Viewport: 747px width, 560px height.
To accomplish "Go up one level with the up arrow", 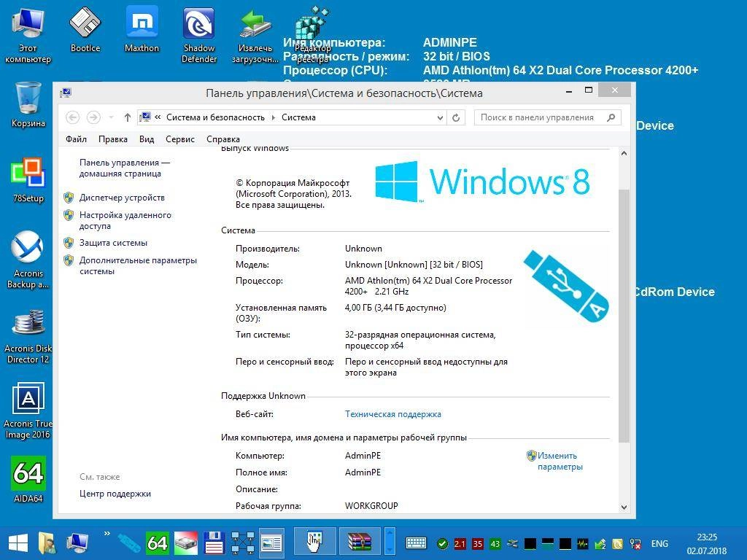I will click(x=127, y=117).
